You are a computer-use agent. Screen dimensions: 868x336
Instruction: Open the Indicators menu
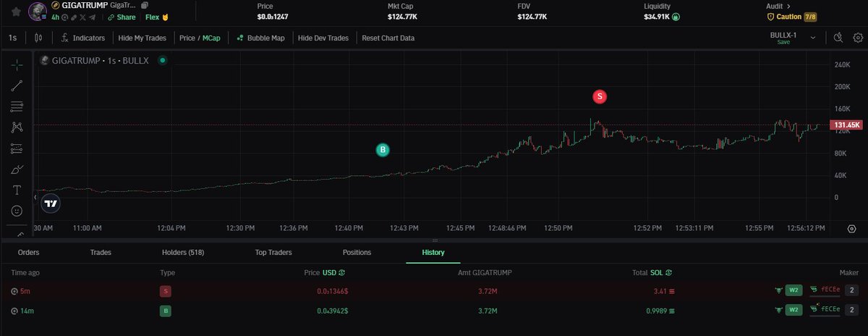(83, 38)
